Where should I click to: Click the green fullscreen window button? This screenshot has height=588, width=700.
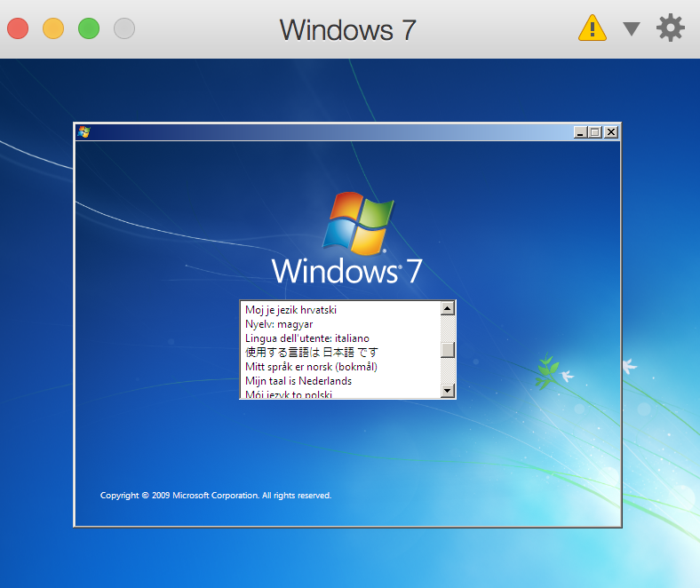(89, 28)
